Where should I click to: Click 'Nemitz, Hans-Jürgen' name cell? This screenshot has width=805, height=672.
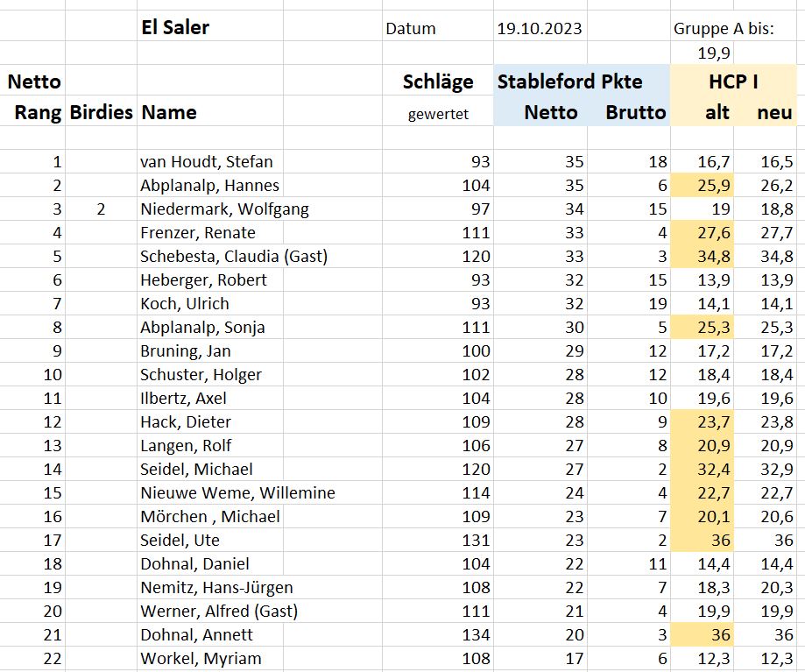[216, 587]
